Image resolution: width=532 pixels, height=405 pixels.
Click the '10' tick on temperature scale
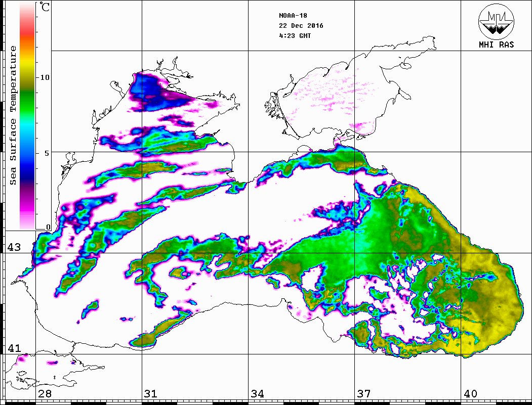point(45,77)
